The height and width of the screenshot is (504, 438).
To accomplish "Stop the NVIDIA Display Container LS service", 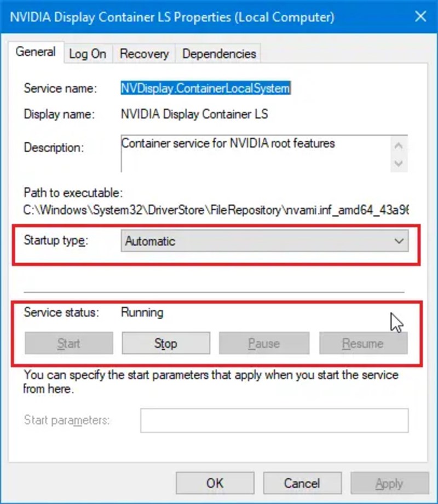I will pyautogui.click(x=165, y=343).
